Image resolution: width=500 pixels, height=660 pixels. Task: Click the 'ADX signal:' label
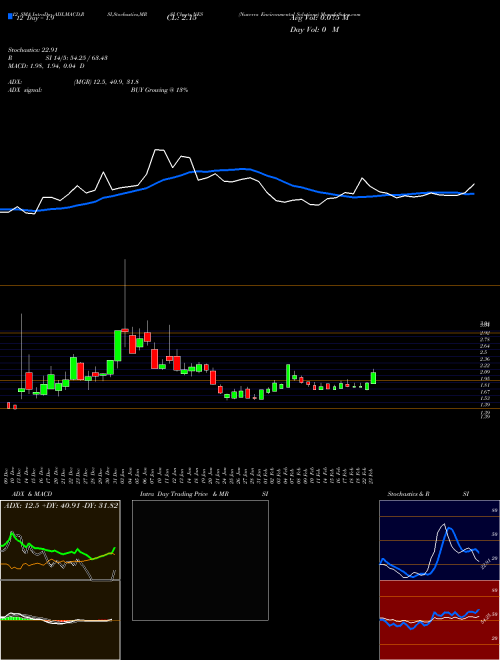click(25, 90)
